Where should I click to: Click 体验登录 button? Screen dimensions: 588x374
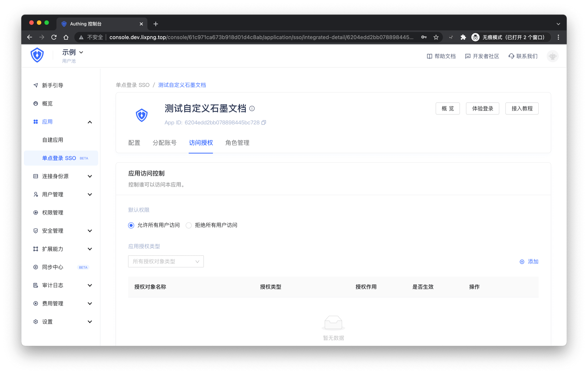[x=482, y=109]
